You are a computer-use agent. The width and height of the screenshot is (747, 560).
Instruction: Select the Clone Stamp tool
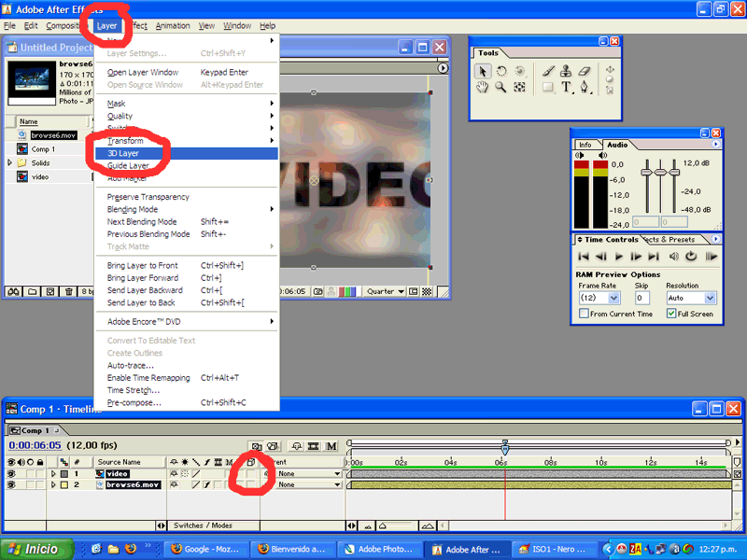[566, 72]
